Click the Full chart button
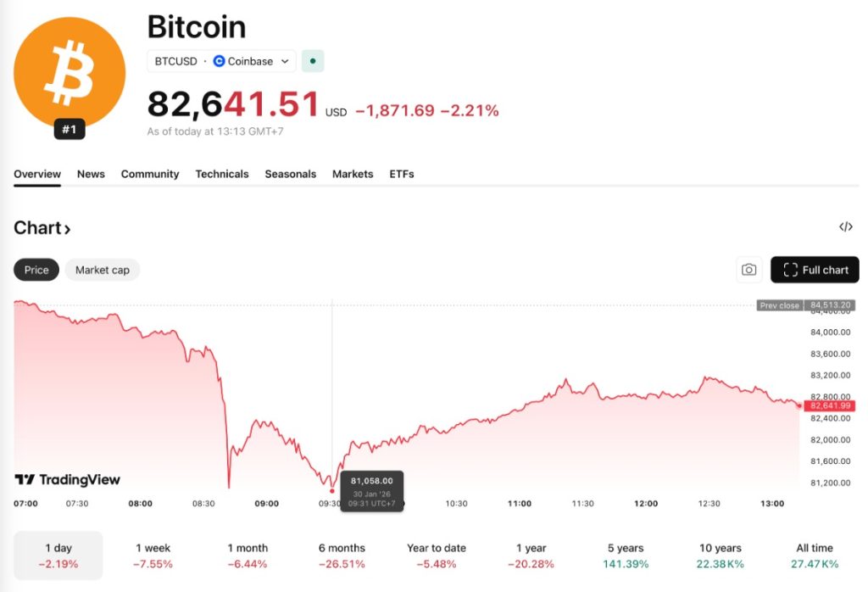Viewport: 868px width, 592px height. 815,269
